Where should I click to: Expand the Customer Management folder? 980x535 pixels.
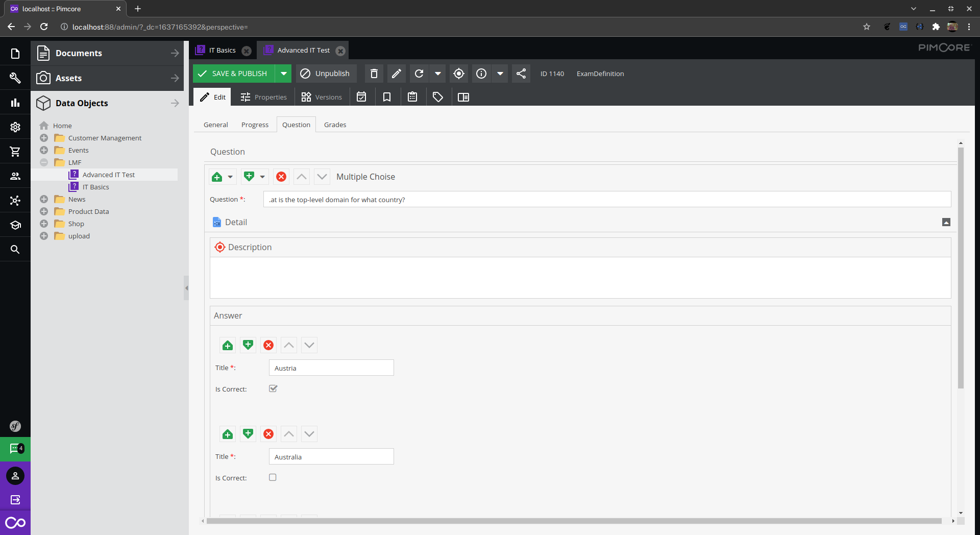click(44, 138)
